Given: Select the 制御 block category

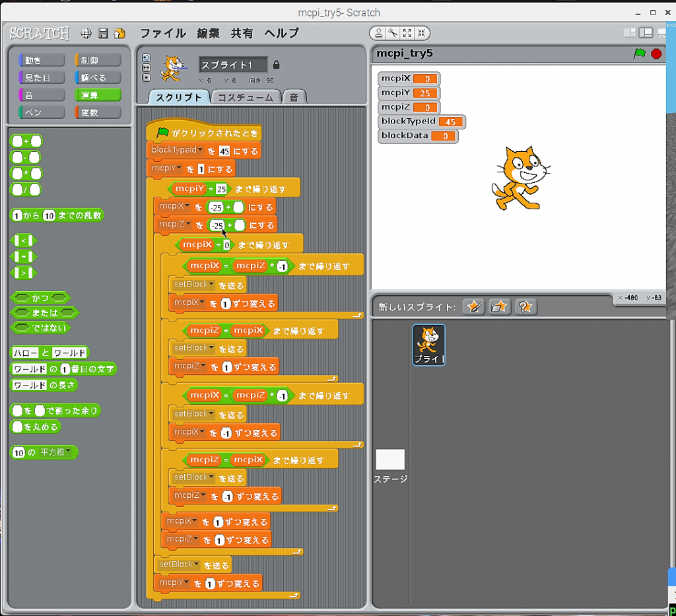Looking at the screenshot, I should point(98,60).
